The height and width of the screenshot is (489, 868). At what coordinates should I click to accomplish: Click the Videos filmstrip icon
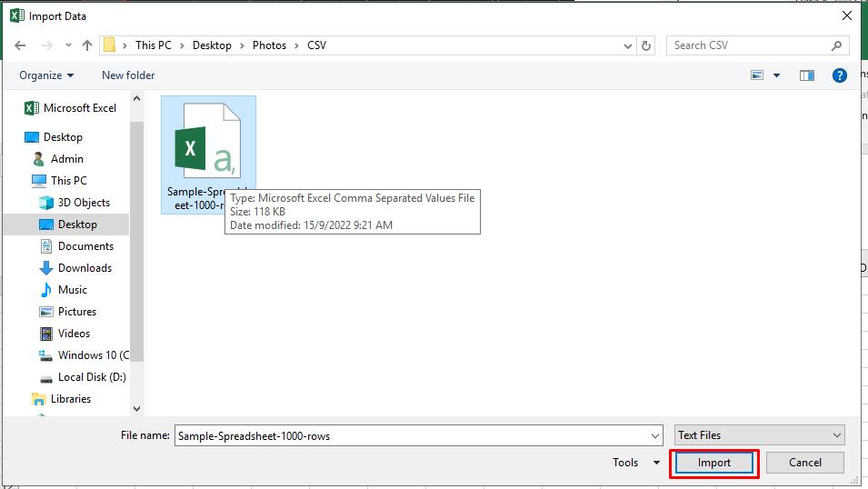[x=46, y=334]
